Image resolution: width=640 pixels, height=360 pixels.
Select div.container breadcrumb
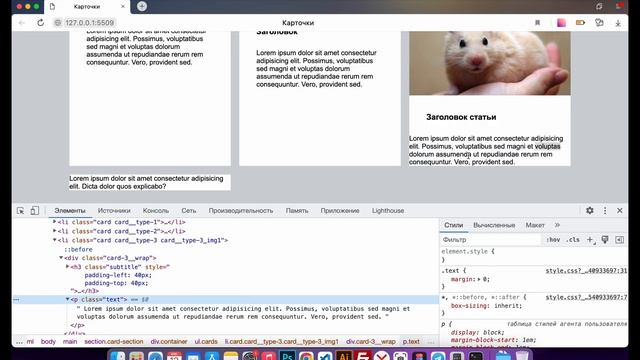point(169,341)
